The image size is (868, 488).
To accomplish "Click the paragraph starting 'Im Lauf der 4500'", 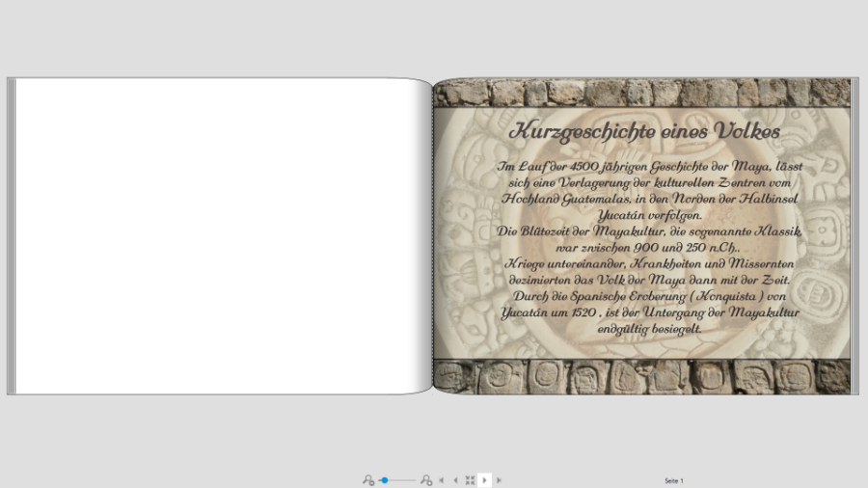I will coord(649,247).
